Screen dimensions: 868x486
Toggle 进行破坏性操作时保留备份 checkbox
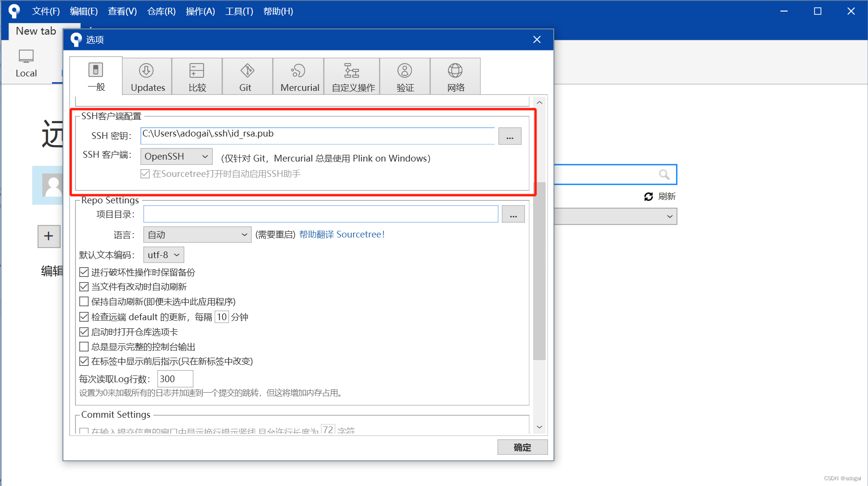point(84,272)
